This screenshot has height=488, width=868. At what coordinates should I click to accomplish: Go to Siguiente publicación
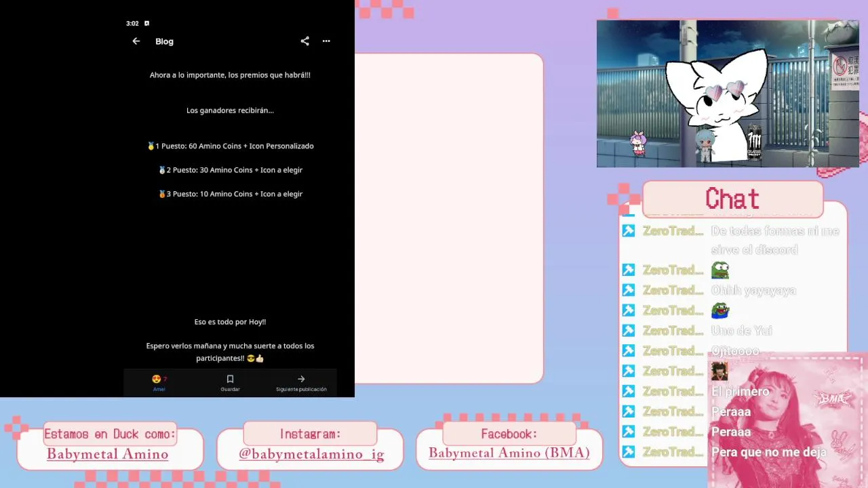[x=301, y=383]
